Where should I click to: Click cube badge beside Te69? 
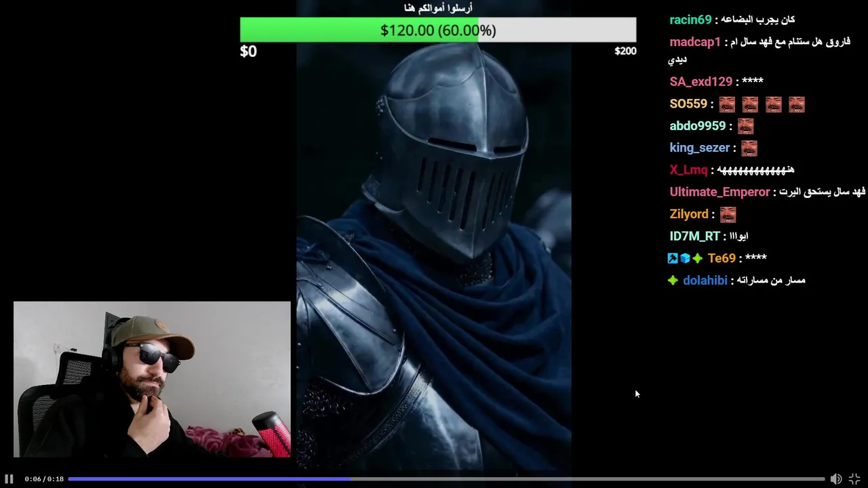coord(685,258)
